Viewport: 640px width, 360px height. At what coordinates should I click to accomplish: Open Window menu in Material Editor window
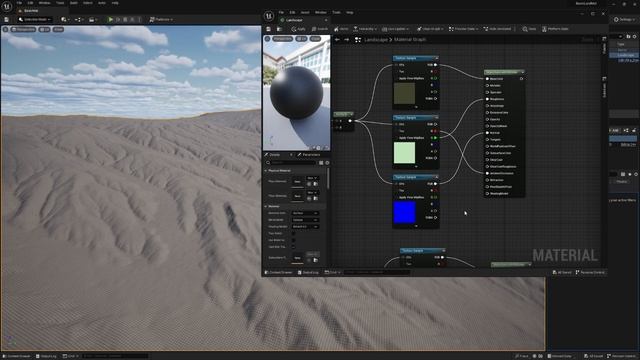pyautogui.click(x=321, y=12)
